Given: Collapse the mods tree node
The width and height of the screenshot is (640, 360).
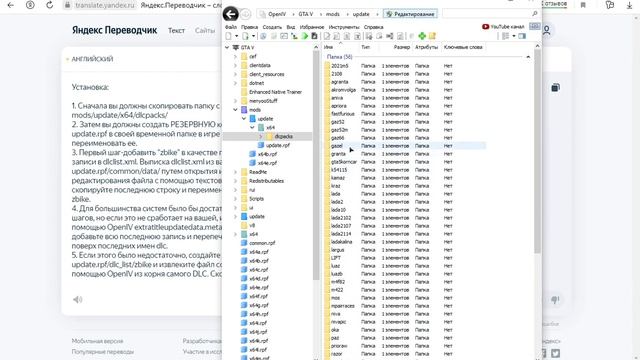Looking at the screenshot, I should pos(236,110).
